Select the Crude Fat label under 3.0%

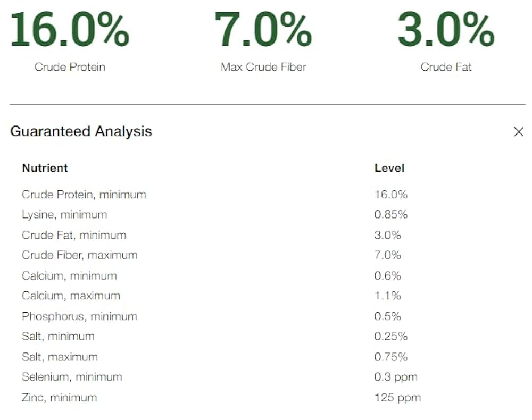coord(446,67)
